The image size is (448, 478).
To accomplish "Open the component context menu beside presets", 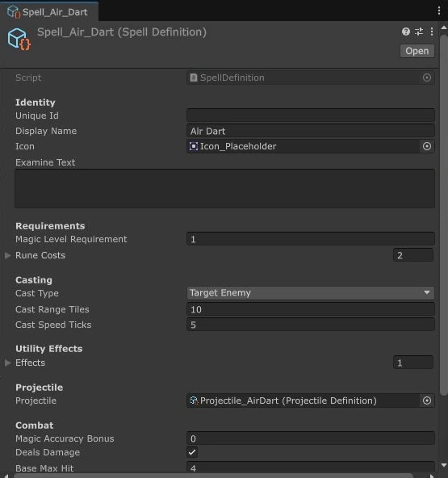I will (x=432, y=31).
